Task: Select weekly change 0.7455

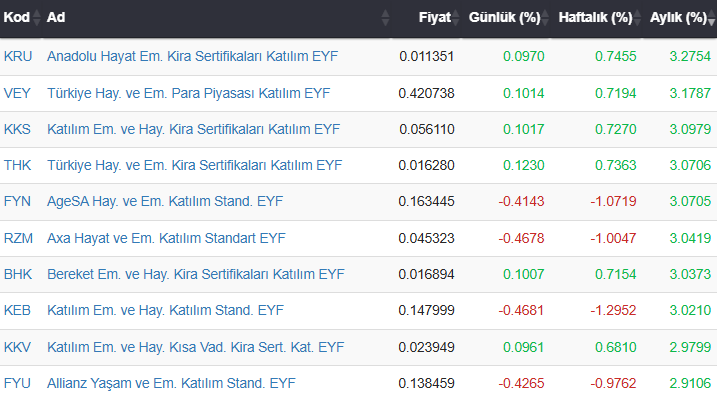Action: (615, 56)
